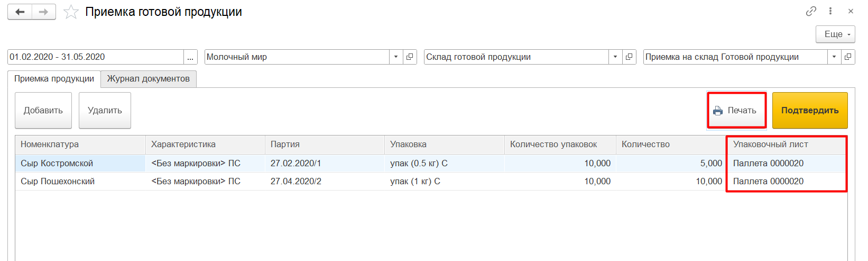Open the three-dot options menu
The height and width of the screenshot is (261, 868).
(830, 11)
